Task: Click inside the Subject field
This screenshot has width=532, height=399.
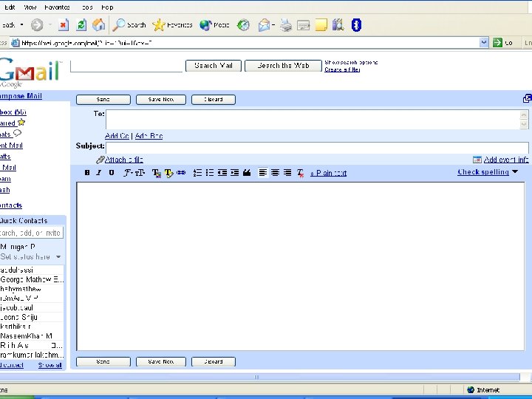Action: tap(317, 148)
